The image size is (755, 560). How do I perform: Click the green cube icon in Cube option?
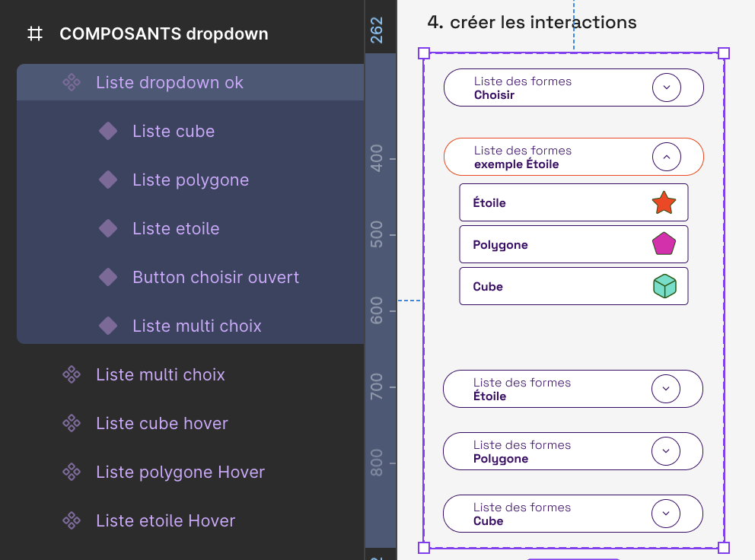pos(664,286)
